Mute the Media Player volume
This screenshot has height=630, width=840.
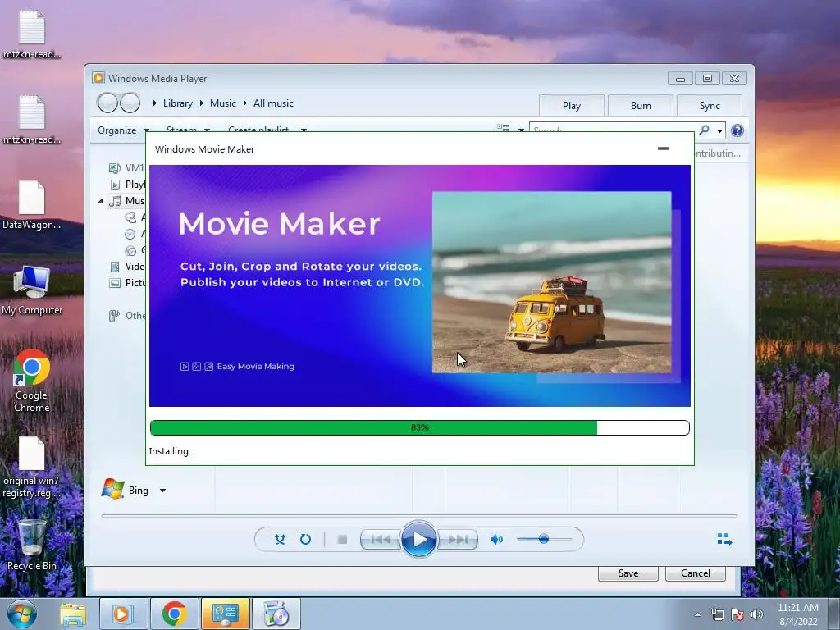(496, 540)
